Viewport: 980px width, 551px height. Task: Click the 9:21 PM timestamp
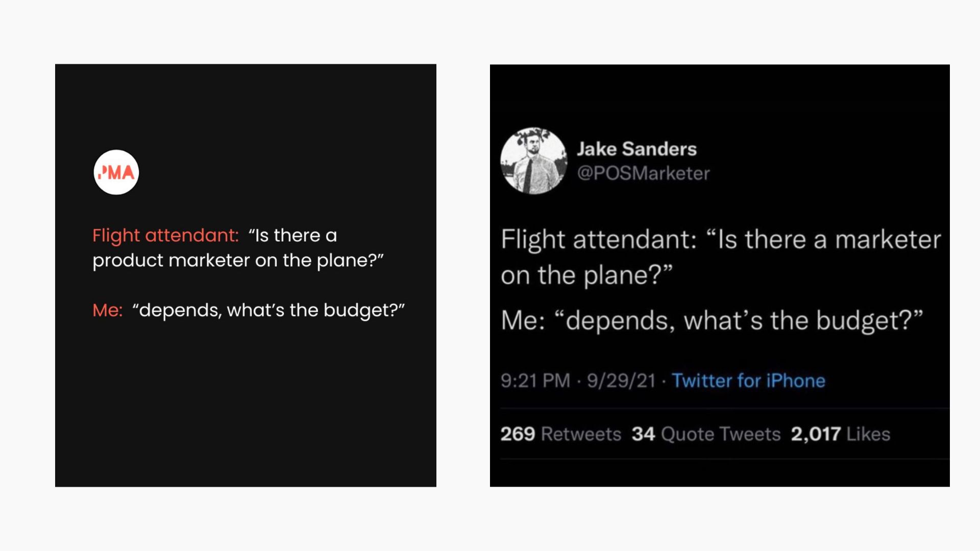click(535, 381)
